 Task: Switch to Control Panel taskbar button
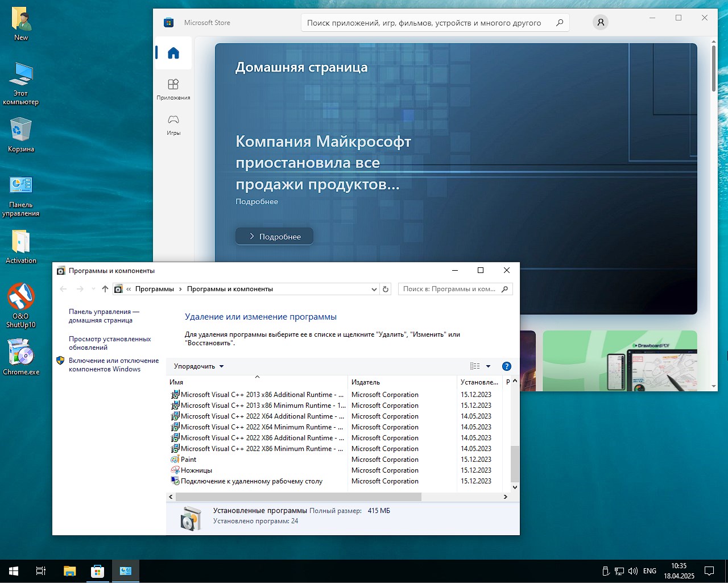[126, 571]
